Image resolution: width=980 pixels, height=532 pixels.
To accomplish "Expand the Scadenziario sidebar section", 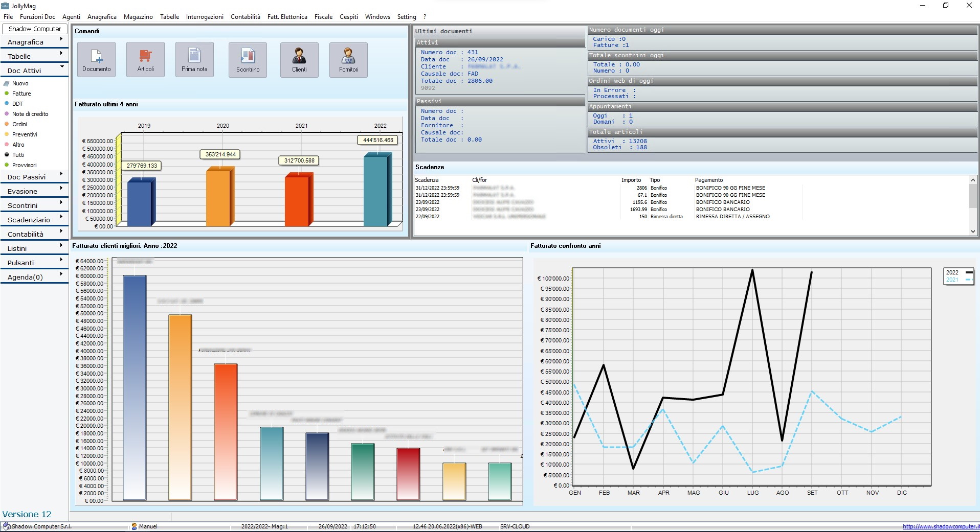I will (x=34, y=220).
